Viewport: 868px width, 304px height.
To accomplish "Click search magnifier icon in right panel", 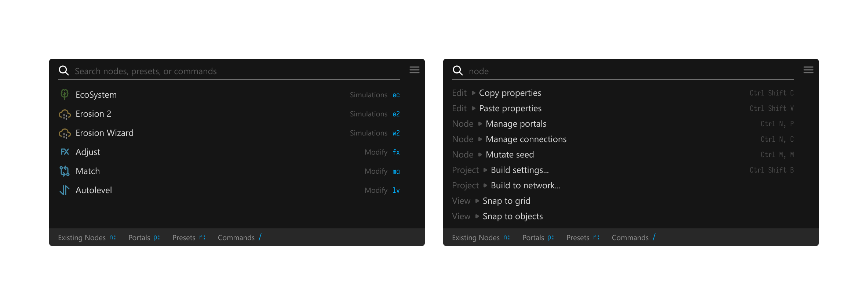I will 457,70.
